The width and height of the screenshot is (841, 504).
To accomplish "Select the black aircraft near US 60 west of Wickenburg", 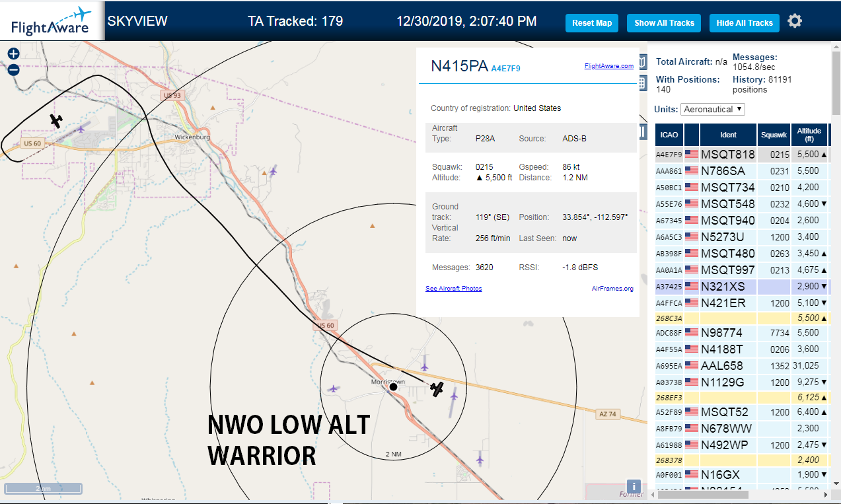I will point(57,120).
